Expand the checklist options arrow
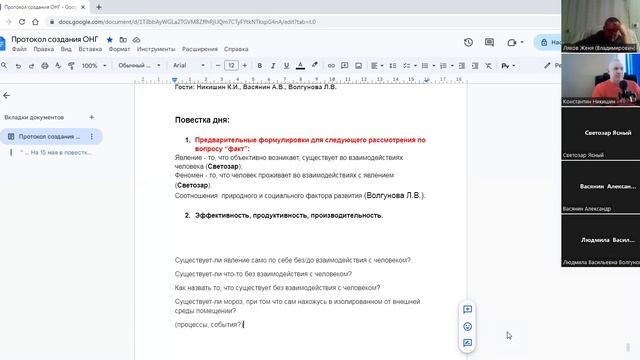Screen dimensions: 640x360 tap(415, 66)
